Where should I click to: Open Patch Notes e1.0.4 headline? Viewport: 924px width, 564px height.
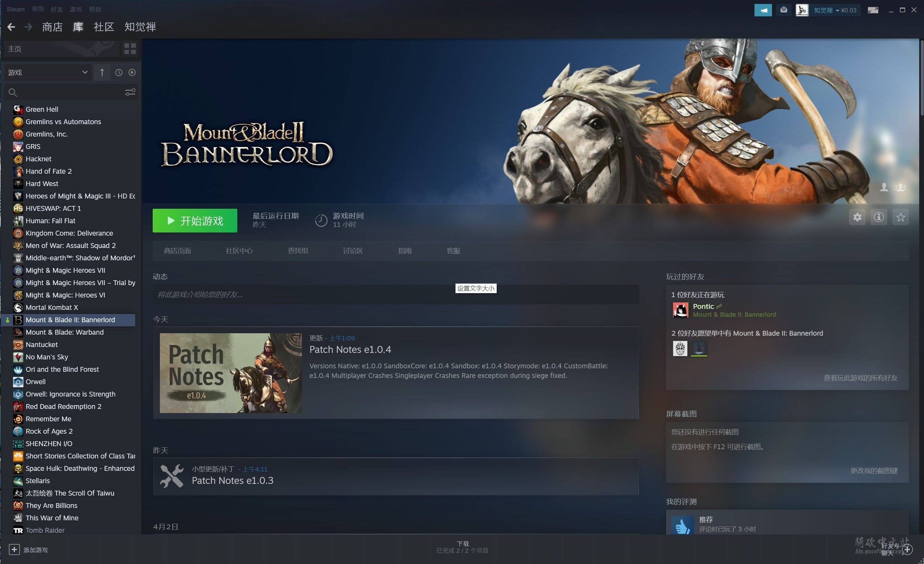coord(350,349)
